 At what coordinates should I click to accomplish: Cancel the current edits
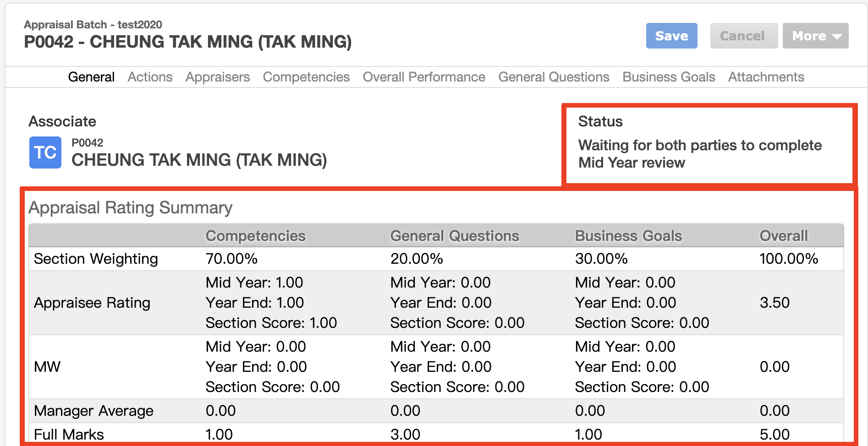(742, 36)
